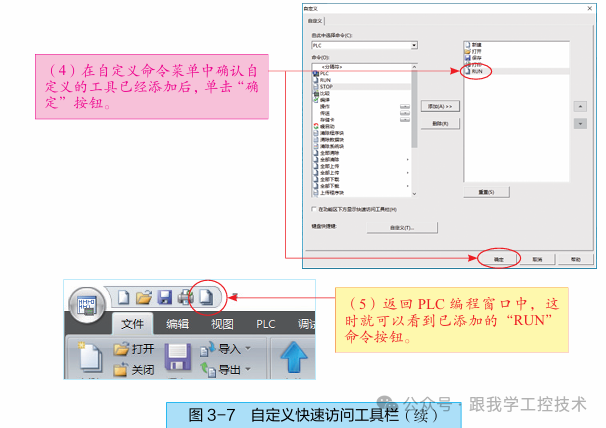Open the 导出 dropdown arrow
Viewport: 606px width, 428px height.
tap(248, 369)
